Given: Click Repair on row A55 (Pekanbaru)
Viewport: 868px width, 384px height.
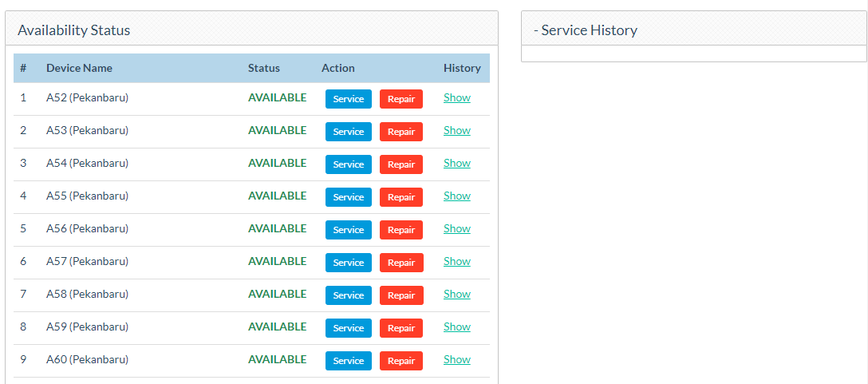Looking at the screenshot, I should coord(400,197).
